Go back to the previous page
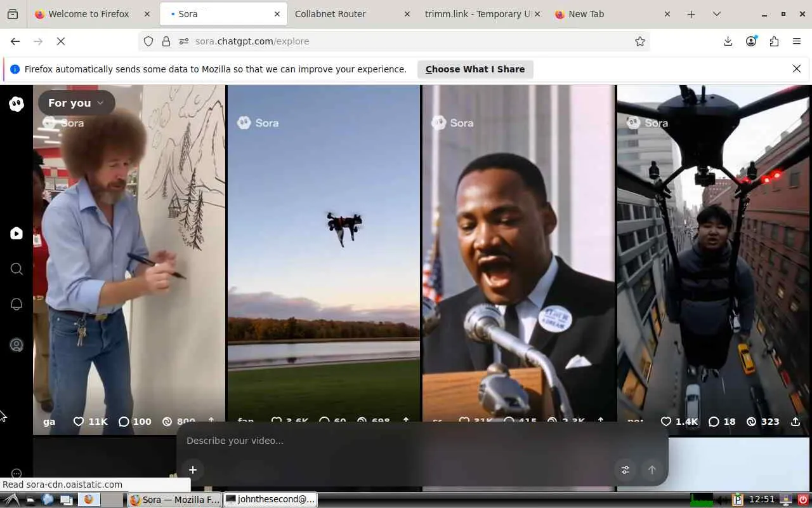The width and height of the screenshot is (812, 508). 15,41
